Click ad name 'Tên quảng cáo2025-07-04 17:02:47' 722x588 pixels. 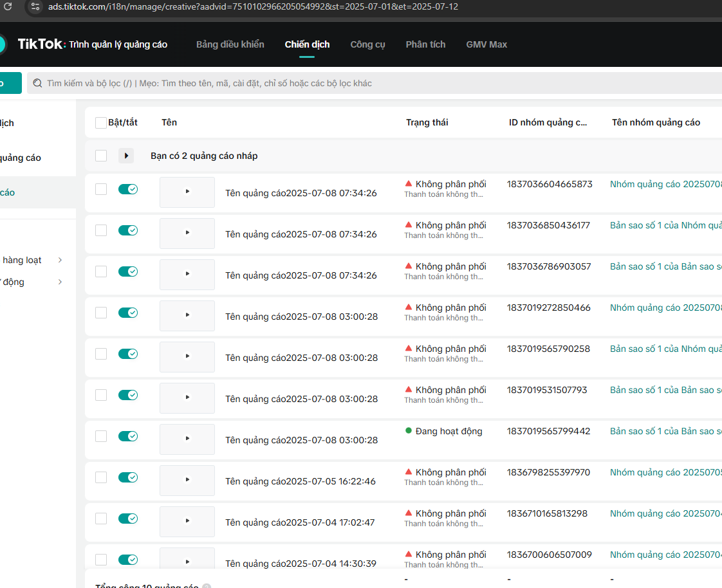coord(300,522)
